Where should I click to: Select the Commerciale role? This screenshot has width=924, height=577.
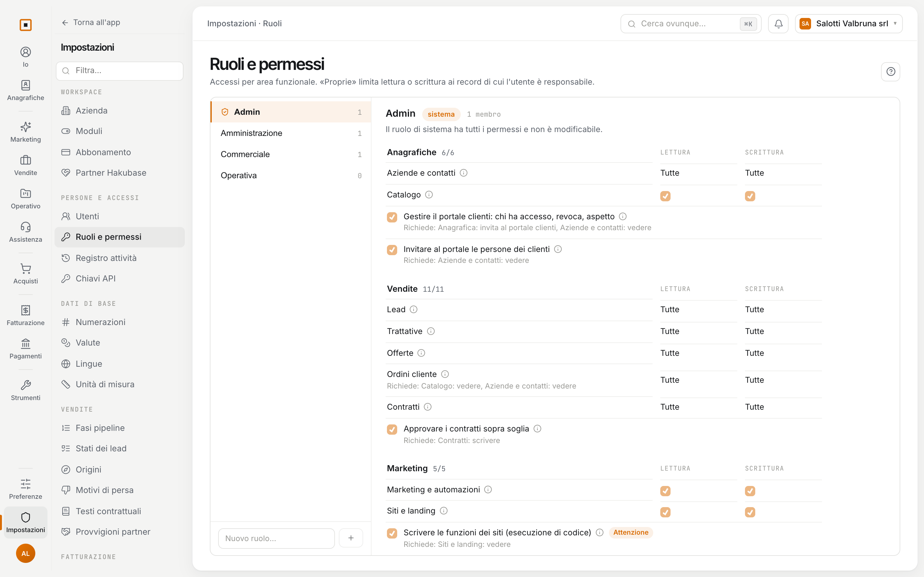[x=291, y=154]
